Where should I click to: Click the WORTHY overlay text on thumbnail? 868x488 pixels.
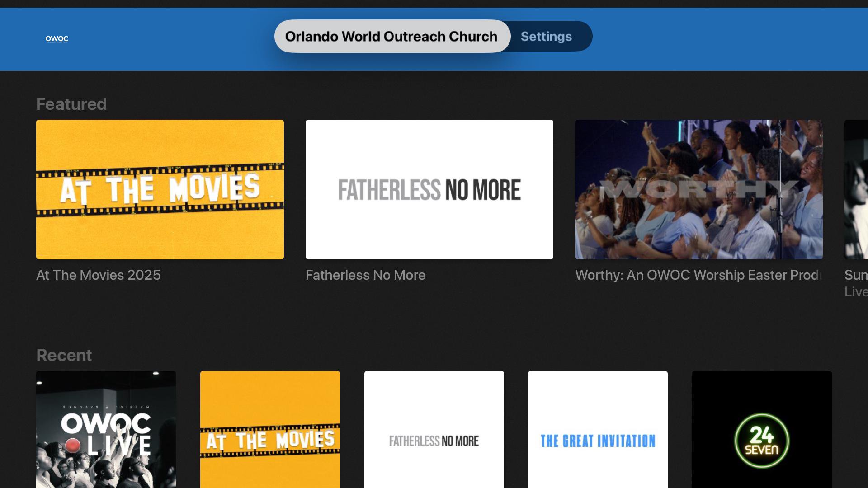[698, 189]
